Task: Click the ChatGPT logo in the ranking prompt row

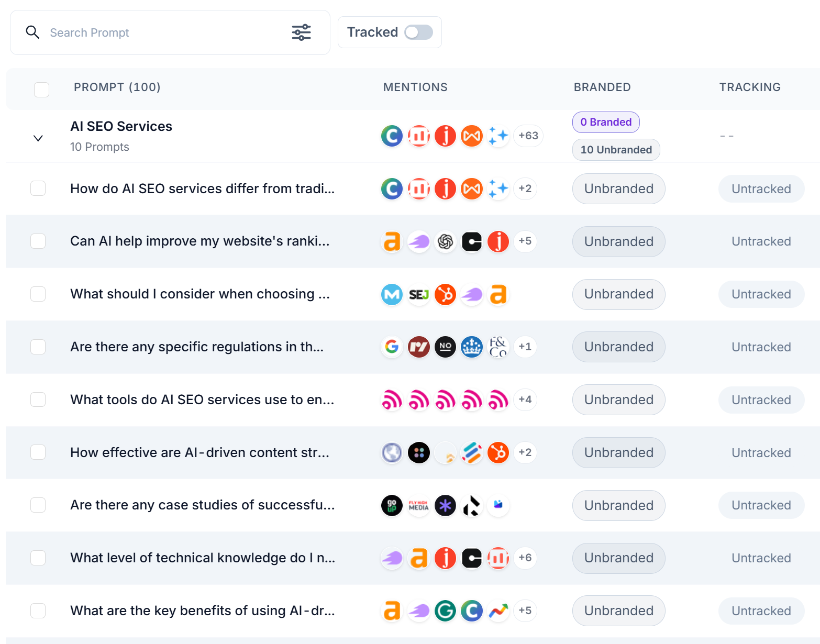Action: (445, 241)
